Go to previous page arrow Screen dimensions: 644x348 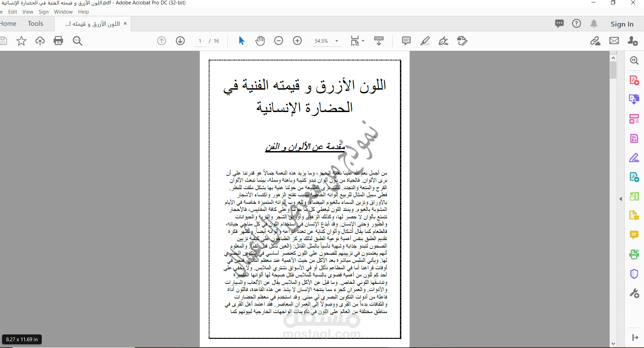point(162,41)
